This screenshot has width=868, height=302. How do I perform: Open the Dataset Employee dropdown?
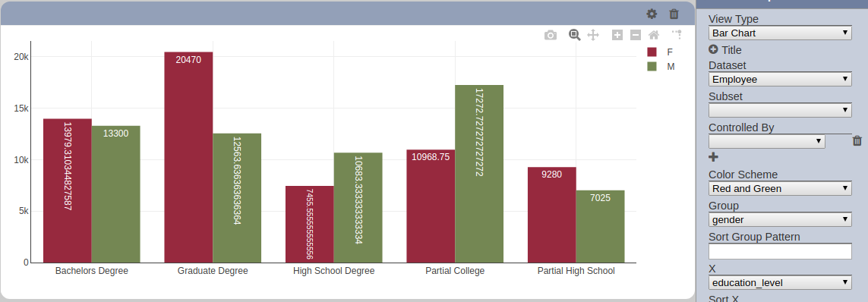780,79
